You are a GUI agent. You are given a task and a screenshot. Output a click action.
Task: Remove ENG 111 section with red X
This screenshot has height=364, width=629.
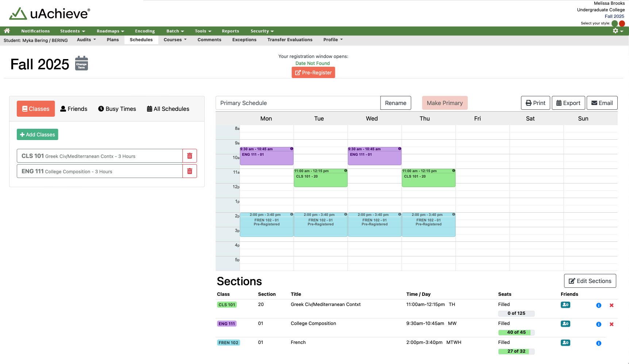[611, 324]
